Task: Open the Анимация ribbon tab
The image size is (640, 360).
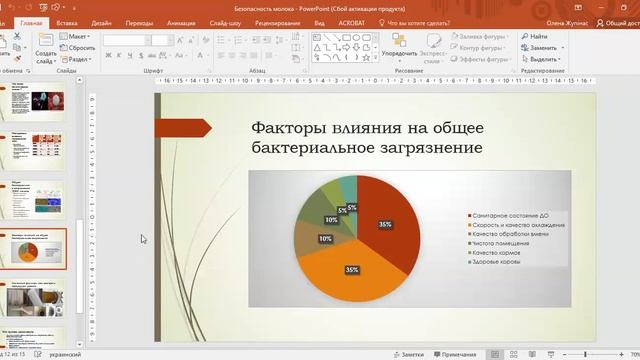Action: pyautogui.click(x=181, y=23)
